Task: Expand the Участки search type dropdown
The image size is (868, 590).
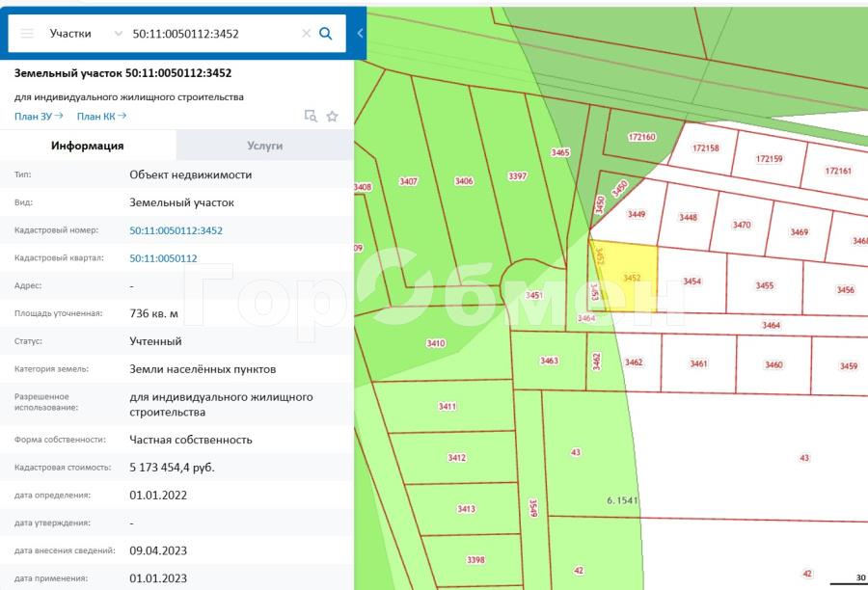Action: tap(118, 34)
